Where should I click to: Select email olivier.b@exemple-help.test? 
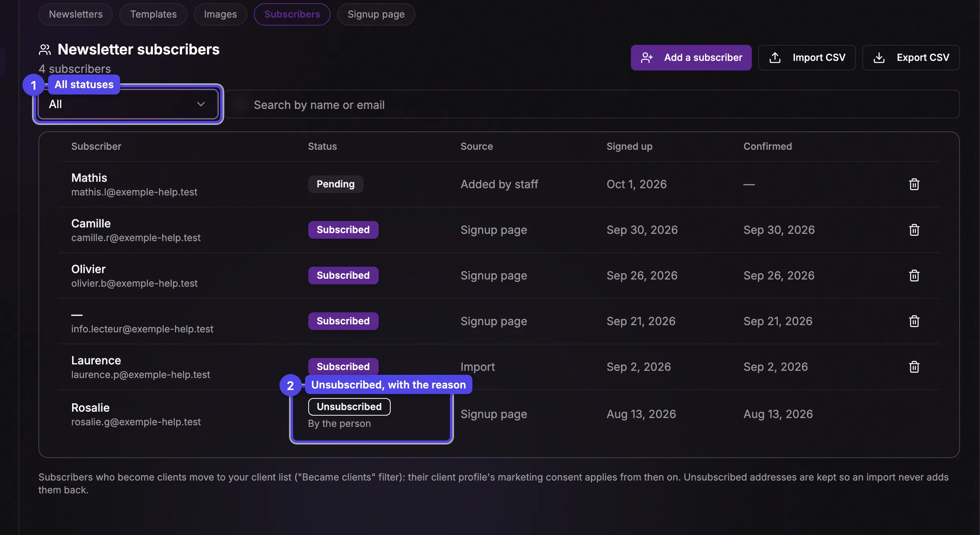(x=134, y=284)
